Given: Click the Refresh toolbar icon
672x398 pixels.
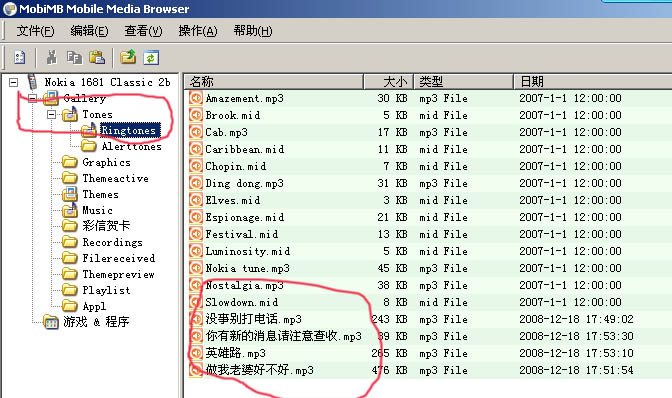Looking at the screenshot, I should [x=151, y=57].
